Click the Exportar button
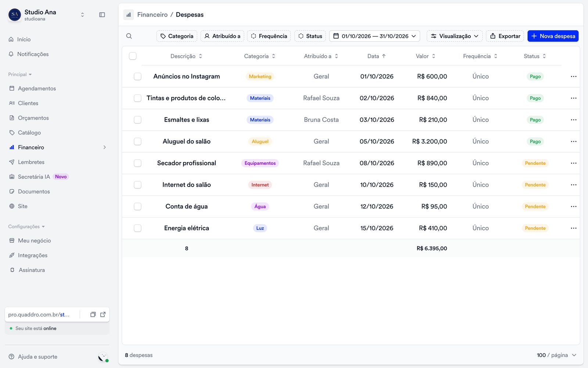 click(505, 36)
